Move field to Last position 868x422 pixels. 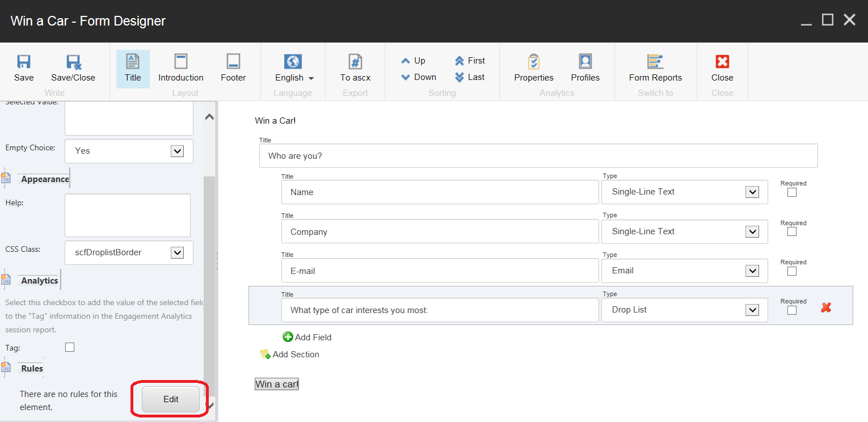point(470,77)
